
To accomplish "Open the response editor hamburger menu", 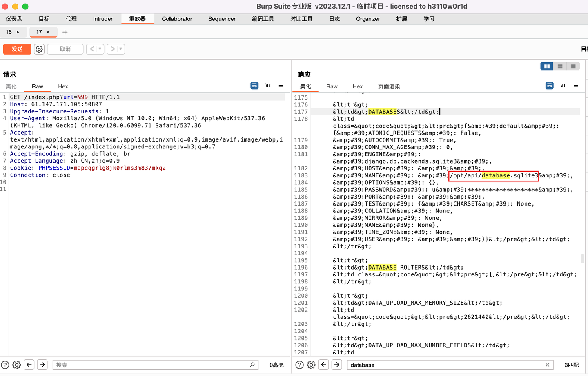I will 576,85.
